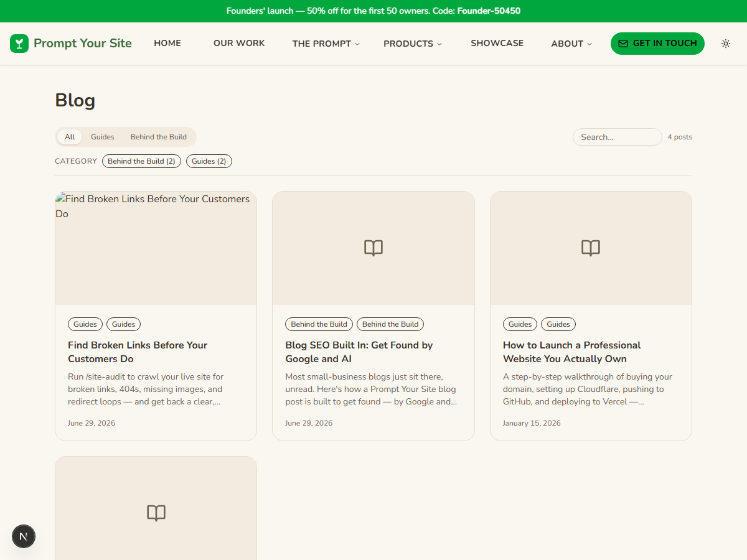The height and width of the screenshot is (560, 747).
Task: Click the Founder-50450 promo code text
Action: point(489,11)
